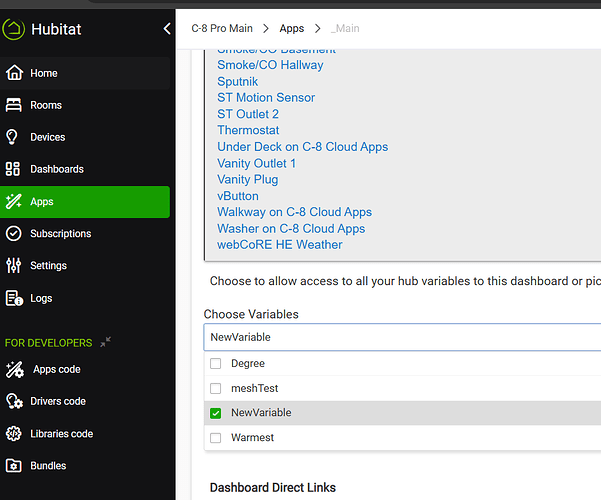Screen dimensions: 601x500
Task: Click the Logs document icon
Action: (x=13, y=297)
